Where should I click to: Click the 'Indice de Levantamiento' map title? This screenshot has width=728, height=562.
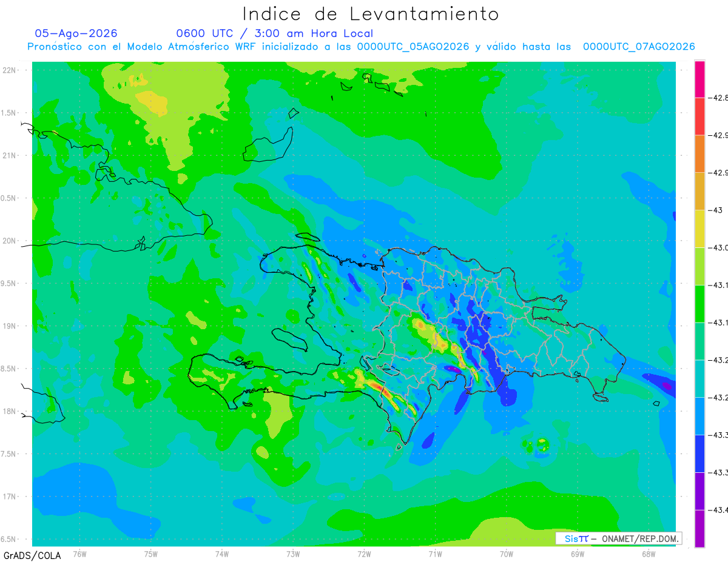371,13
